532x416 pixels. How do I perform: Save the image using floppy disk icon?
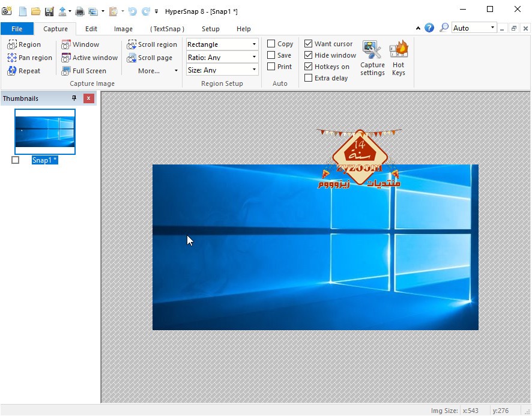coord(49,11)
